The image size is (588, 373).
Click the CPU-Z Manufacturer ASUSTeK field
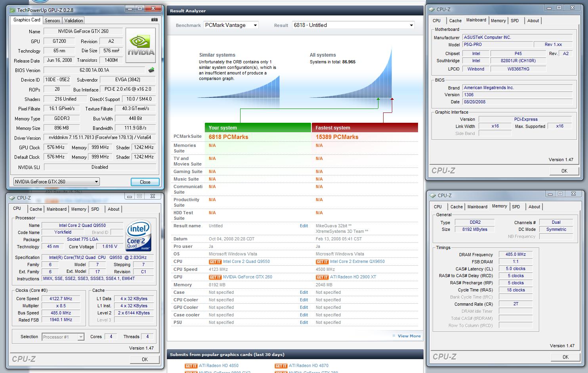point(517,37)
